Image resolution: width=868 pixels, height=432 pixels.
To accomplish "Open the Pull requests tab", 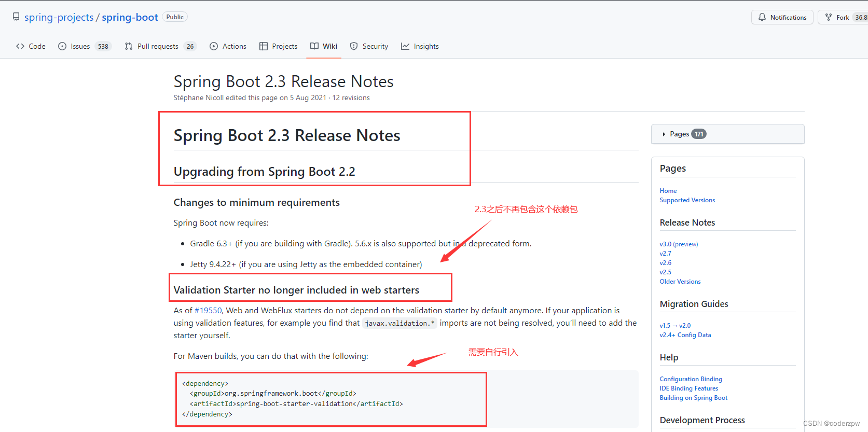I will tap(161, 46).
